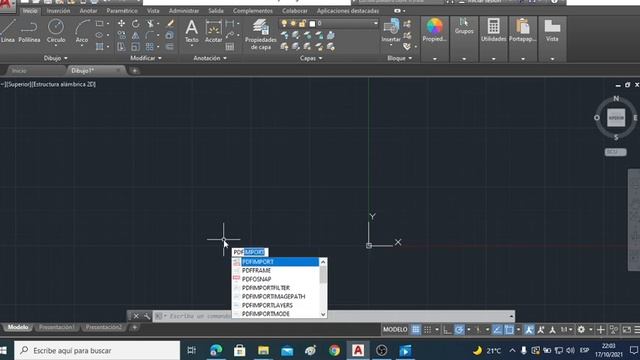This screenshot has width=640, height=360.
Task: Expand the Dibujo panel
Action: 56,58
